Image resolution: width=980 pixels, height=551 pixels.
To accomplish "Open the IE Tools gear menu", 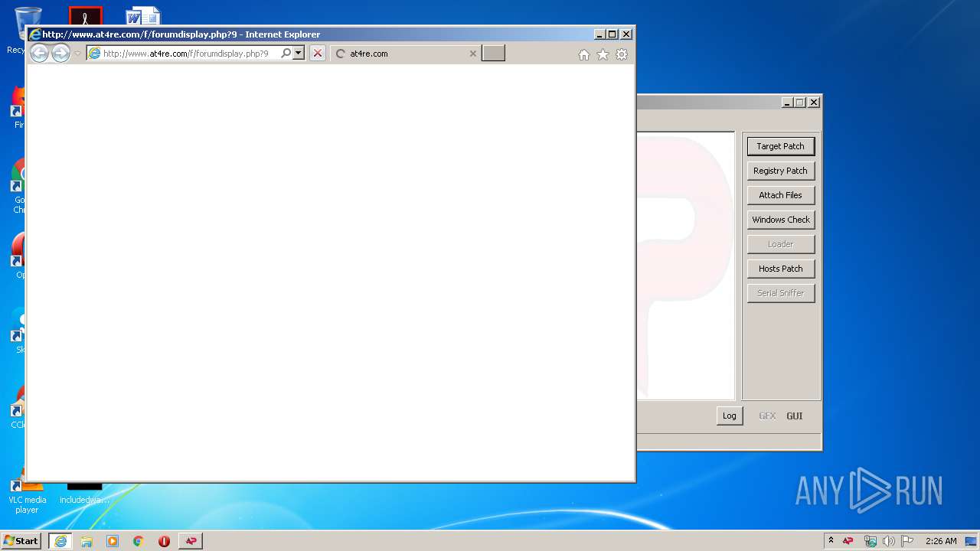I will pyautogui.click(x=622, y=54).
